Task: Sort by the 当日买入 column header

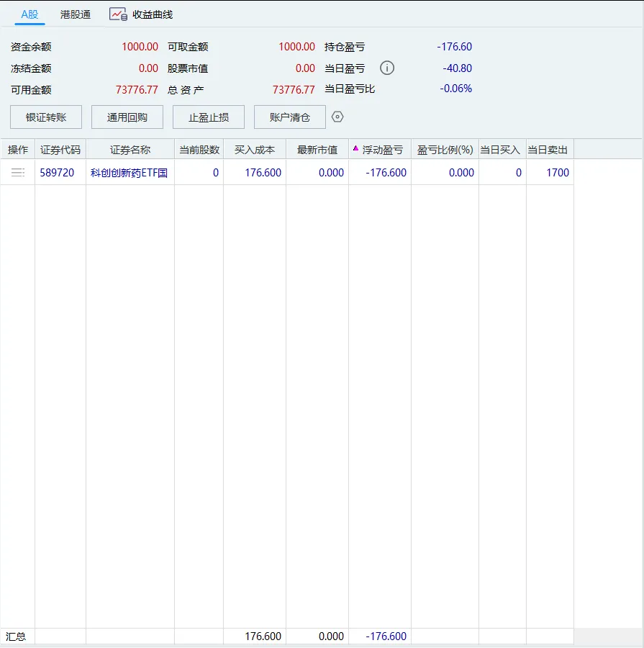Action: click(x=502, y=150)
